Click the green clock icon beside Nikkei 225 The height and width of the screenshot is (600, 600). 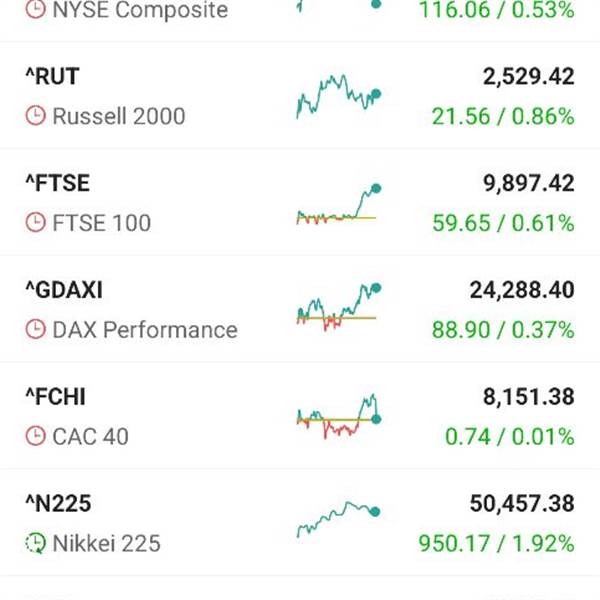[x=35, y=544]
